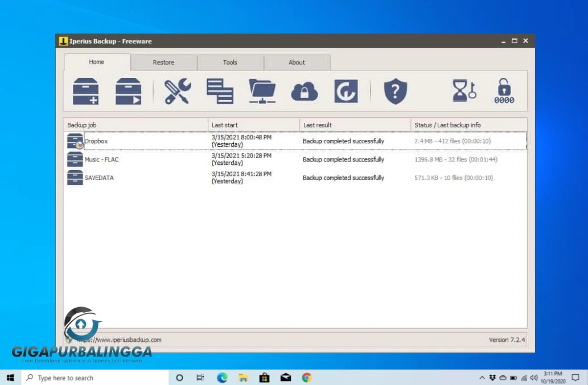Image resolution: width=588 pixels, height=385 pixels.
Task: Open the About tab
Action: [x=297, y=63]
